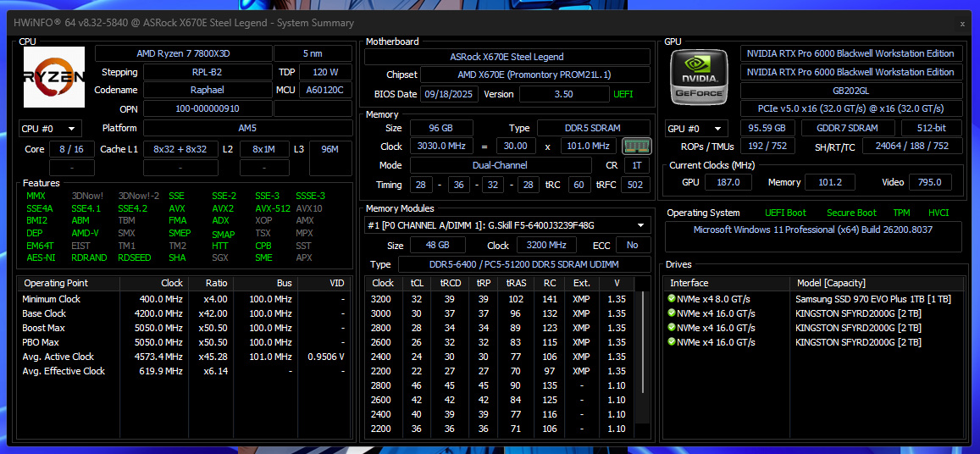Click the memory size 96 GB field
Screen dimensions: 980x454
[441, 128]
